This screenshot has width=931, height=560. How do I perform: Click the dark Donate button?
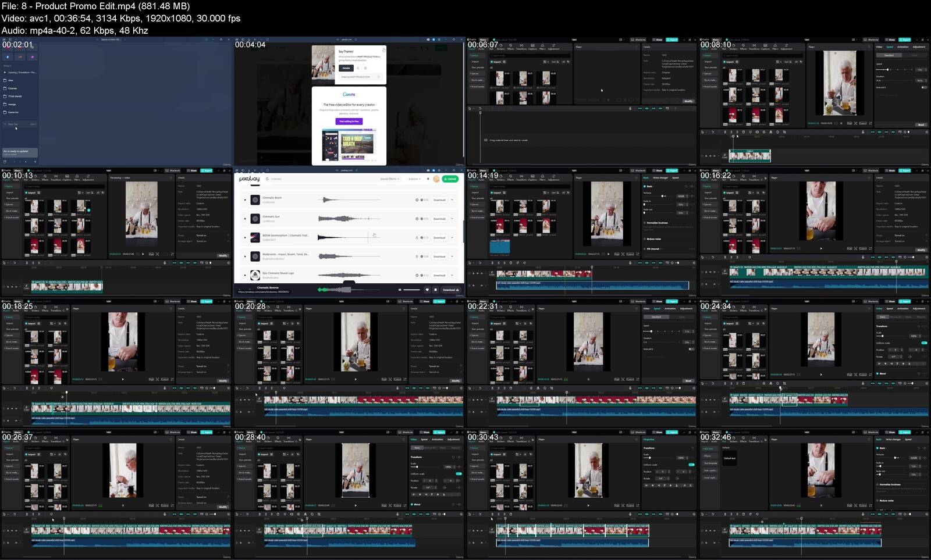pos(346,68)
